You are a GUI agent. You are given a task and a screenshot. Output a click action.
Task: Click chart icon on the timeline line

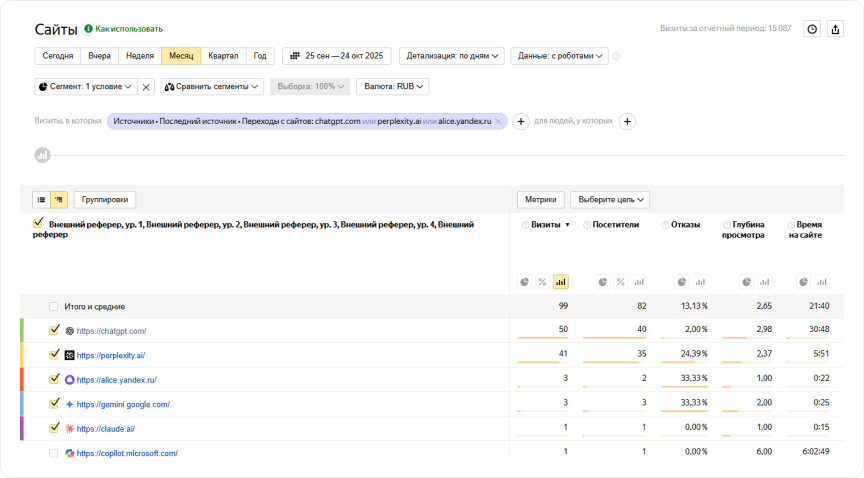coord(43,155)
